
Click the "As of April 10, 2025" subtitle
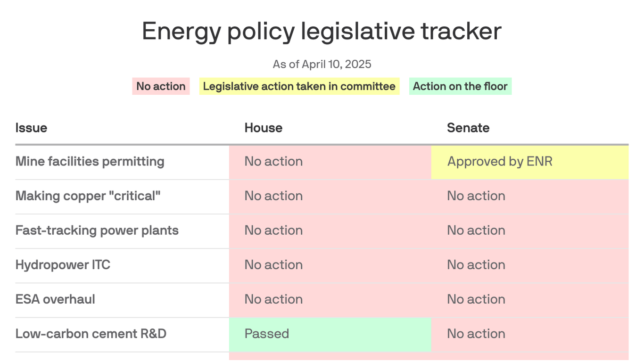(322, 64)
